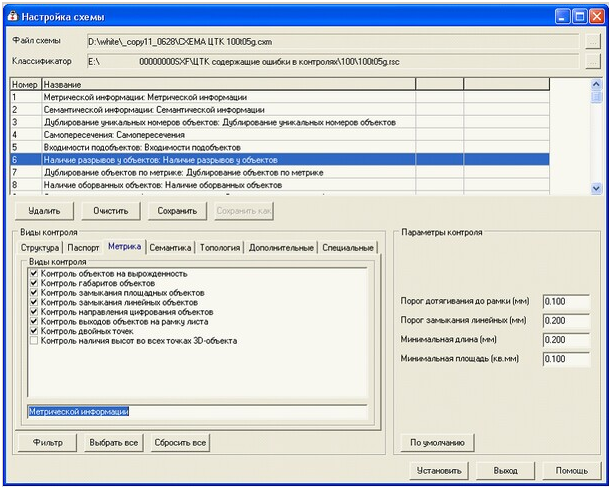Toggle Контроль объектов на вырожденность checkbox
The image size is (611, 489).
pyautogui.click(x=35, y=273)
